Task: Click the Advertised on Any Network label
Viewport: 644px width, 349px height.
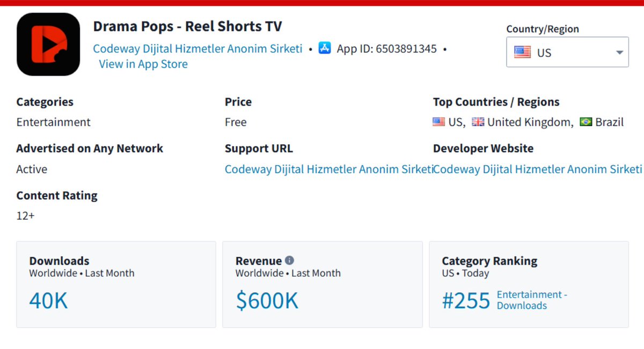Action: click(90, 148)
